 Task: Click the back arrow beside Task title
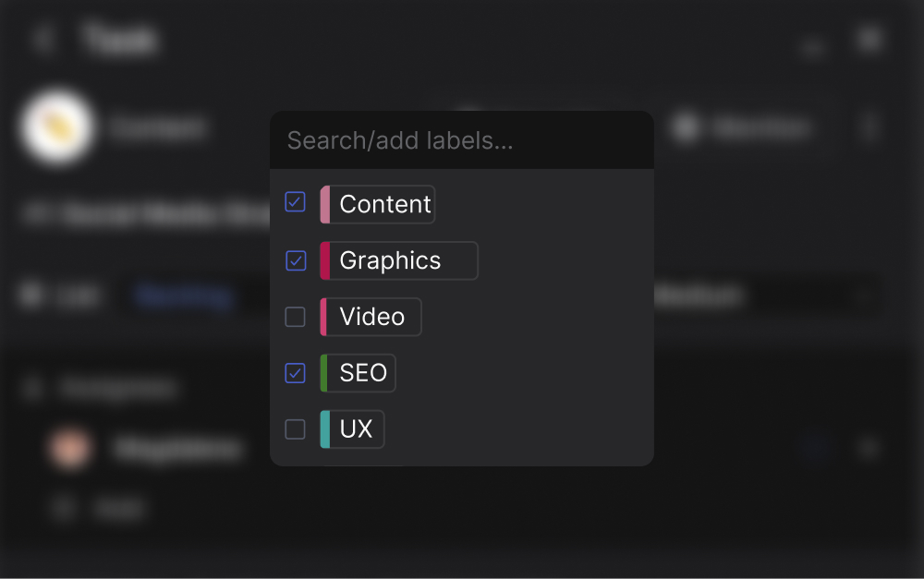click(43, 39)
